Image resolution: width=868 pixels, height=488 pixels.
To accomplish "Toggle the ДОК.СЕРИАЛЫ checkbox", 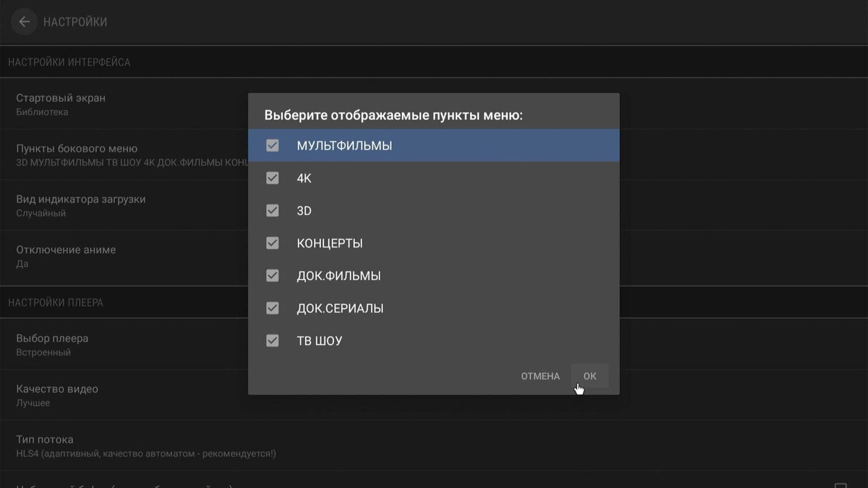I will click(272, 308).
